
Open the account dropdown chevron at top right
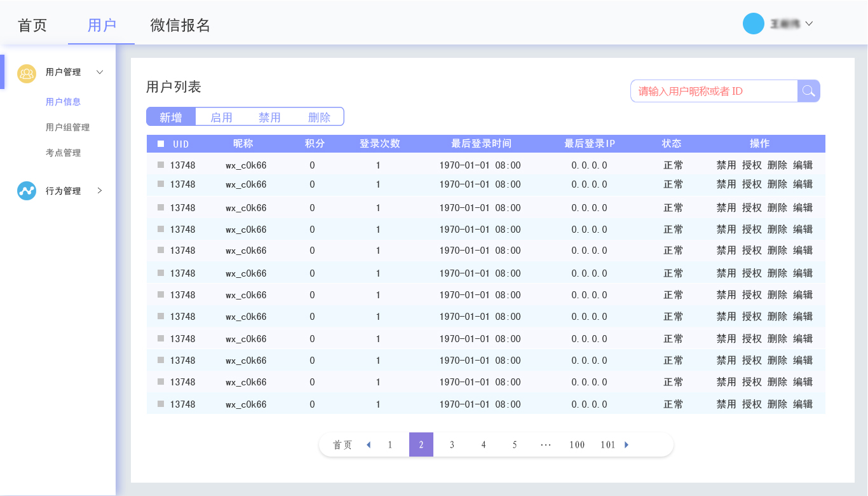pyautogui.click(x=809, y=24)
